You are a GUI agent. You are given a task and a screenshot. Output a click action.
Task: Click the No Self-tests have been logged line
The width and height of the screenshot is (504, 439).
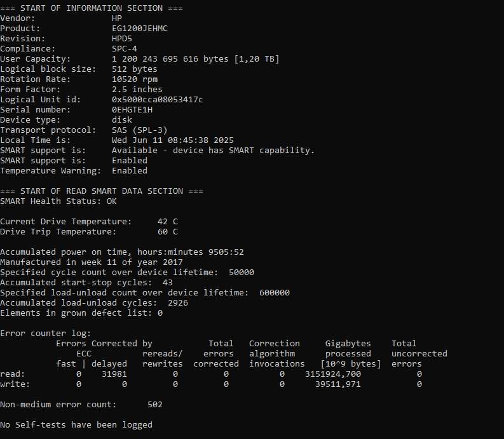coord(76,425)
